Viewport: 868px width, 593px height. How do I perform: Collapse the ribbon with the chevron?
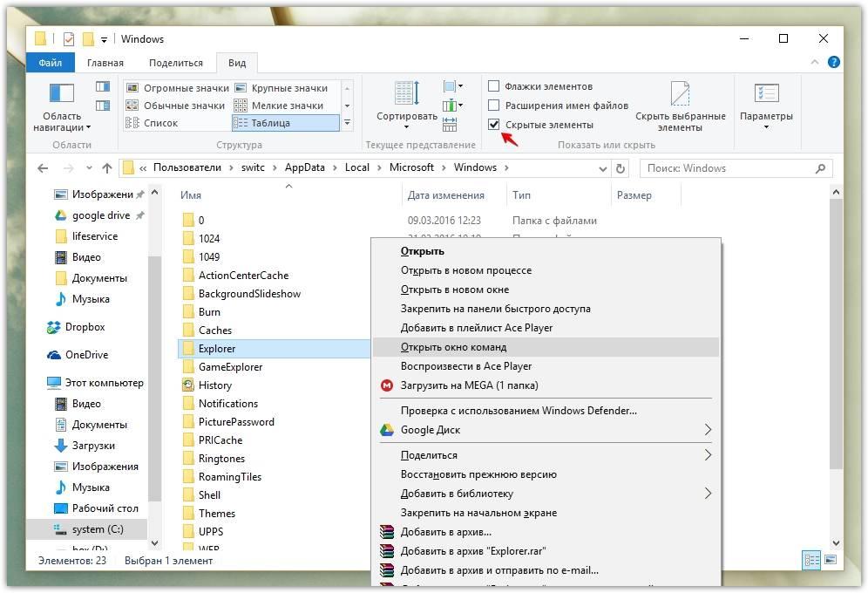point(814,62)
